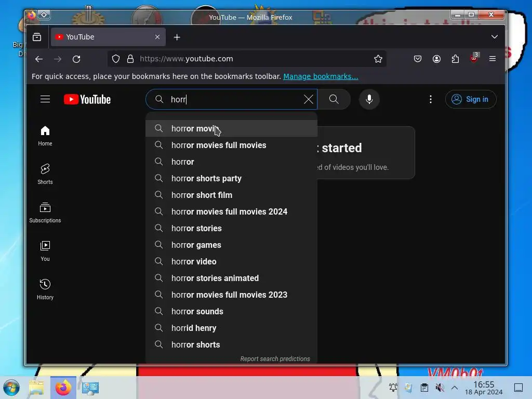This screenshot has height=399, width=532.
Task: Open uBlock Origin extension icon
Action: pos(474,58)
